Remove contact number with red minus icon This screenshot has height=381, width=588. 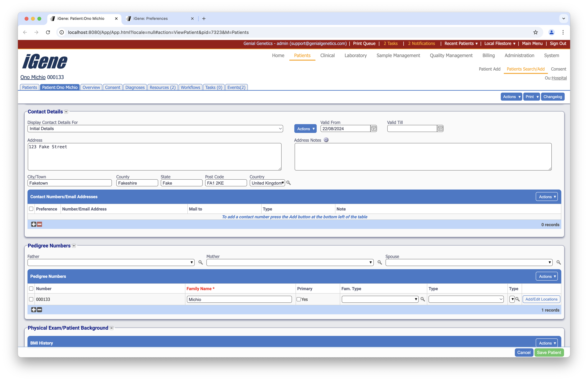tap(39, 224)
